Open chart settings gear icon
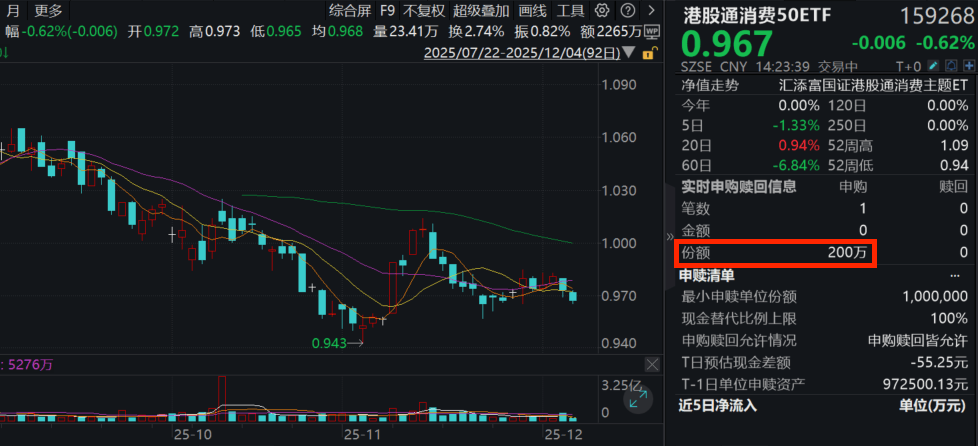 tap(602, 11)
